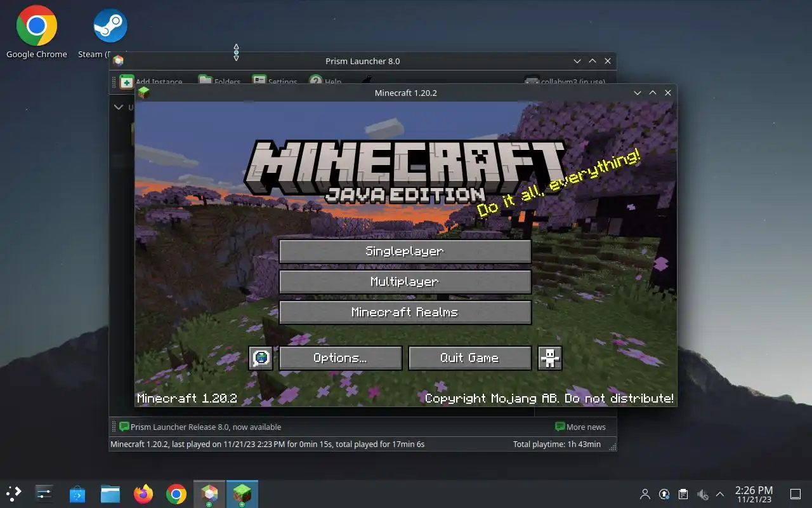Click the Quit Game button

click(469, 358)
